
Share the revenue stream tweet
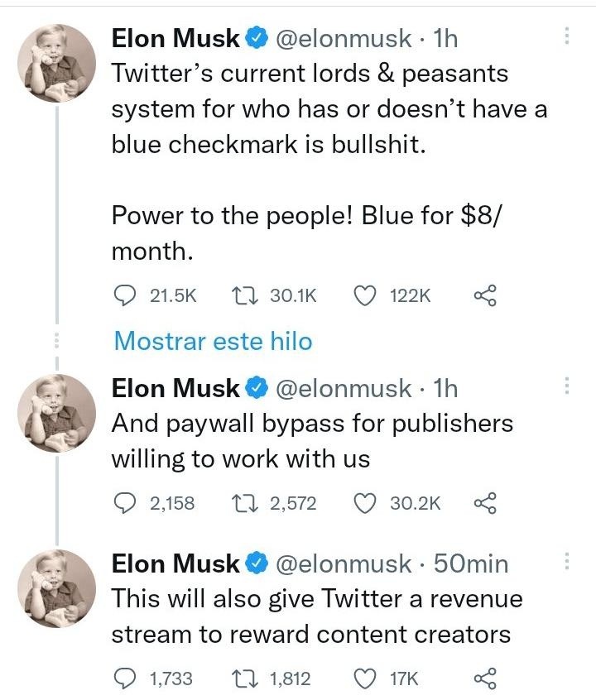[x=485, y=679]
